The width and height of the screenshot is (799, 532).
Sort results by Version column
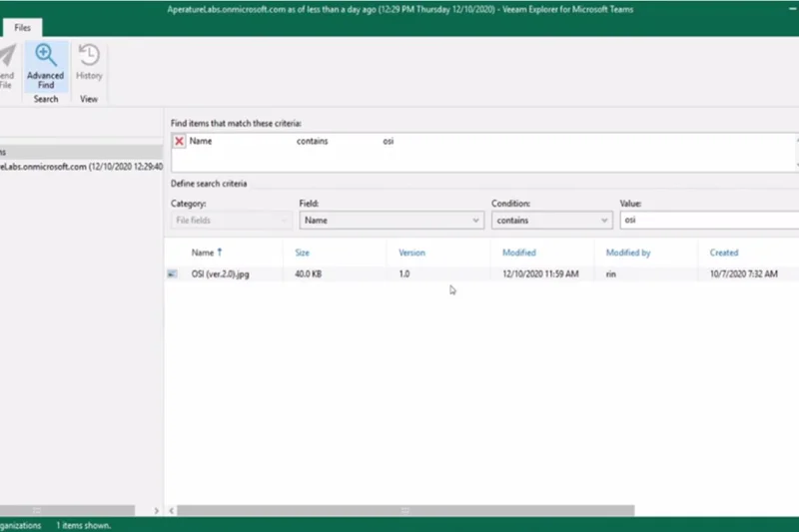pyautogui.click(x=411, y=253)
